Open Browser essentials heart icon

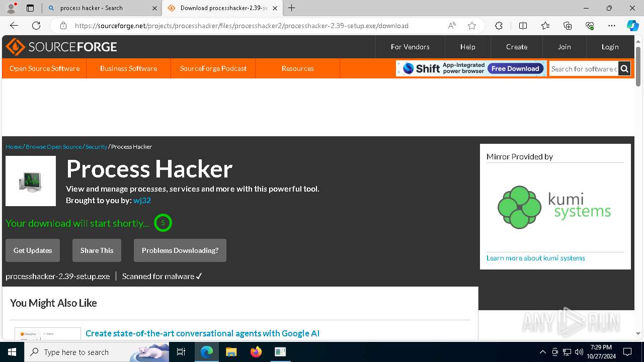(x=590, y=26)
